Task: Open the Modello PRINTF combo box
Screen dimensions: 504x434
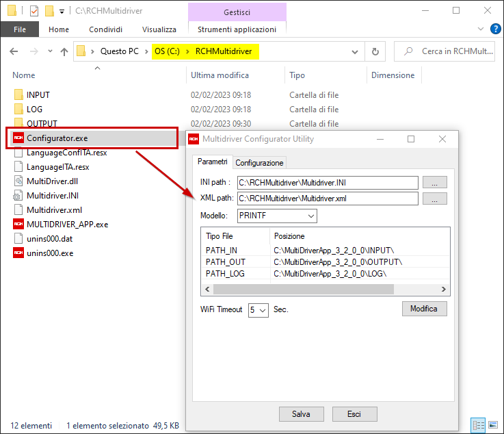Action: click(x=277, y=216)
